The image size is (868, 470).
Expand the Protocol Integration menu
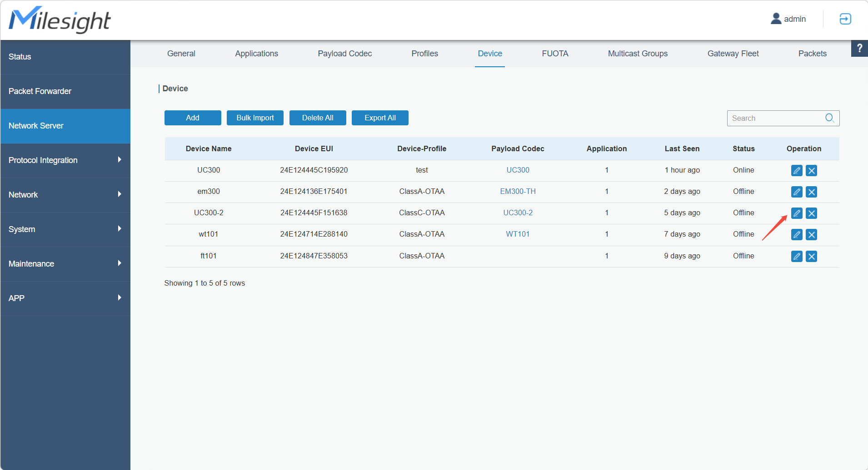click(x=65, y=160)
